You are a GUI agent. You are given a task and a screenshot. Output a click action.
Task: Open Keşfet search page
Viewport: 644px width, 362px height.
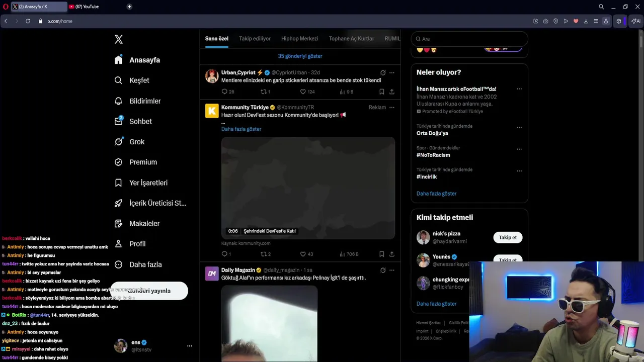132,80
